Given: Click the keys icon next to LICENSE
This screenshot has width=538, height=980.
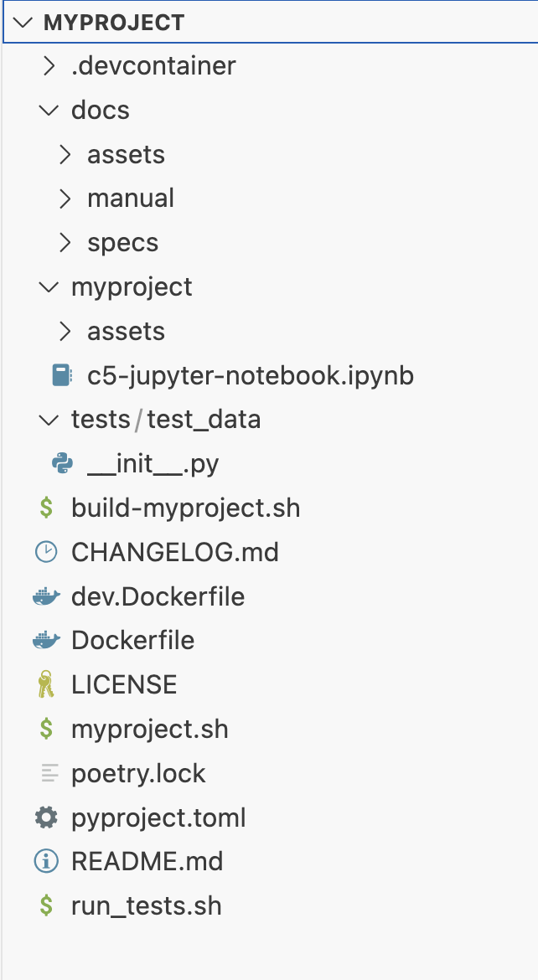Looking at the screenshot, I should click(x=46, y=685).
